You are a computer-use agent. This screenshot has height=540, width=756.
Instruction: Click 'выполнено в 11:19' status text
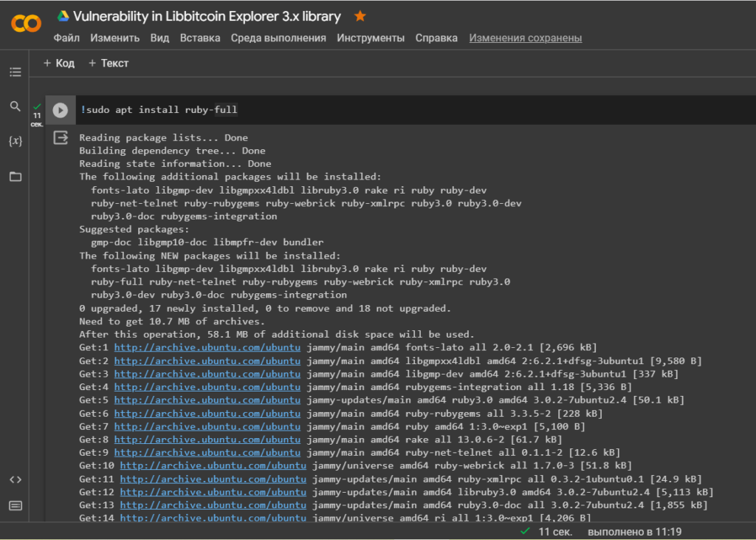point(634,532)
